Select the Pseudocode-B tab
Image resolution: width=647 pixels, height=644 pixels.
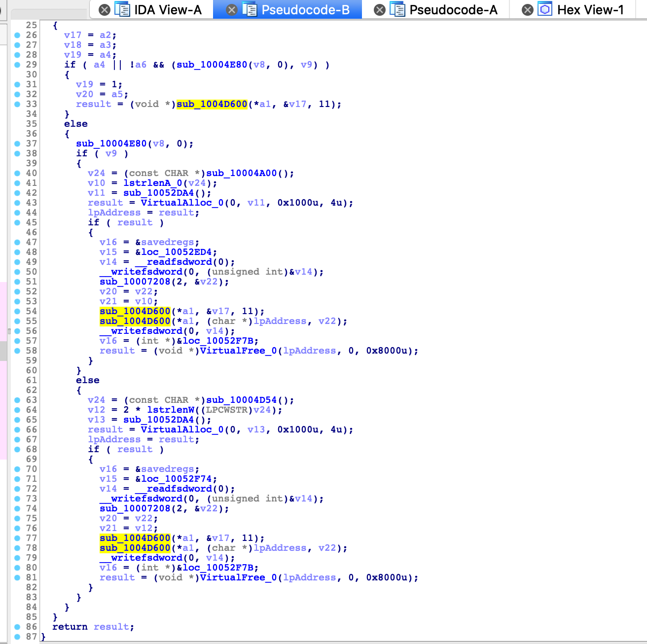(x=305, y=10)
